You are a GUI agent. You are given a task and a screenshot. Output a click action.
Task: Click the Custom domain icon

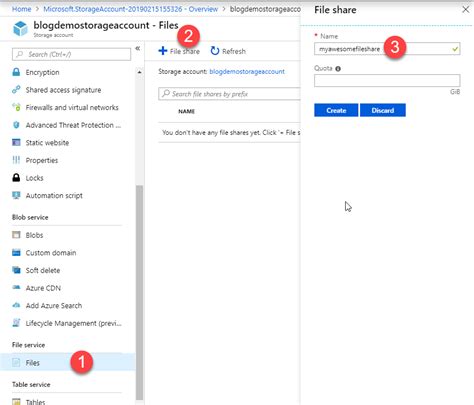[16, 253]
